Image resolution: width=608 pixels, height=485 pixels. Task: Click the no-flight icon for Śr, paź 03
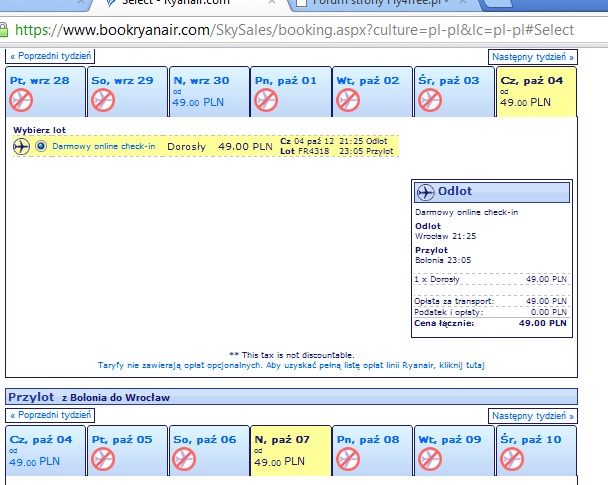tap(430, 100)
